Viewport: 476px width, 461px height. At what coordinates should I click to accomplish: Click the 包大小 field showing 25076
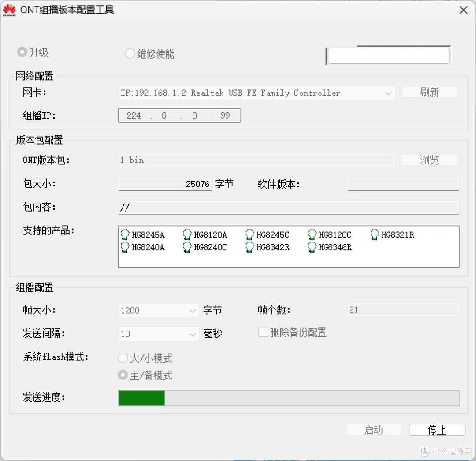click(x=165, y=184)
